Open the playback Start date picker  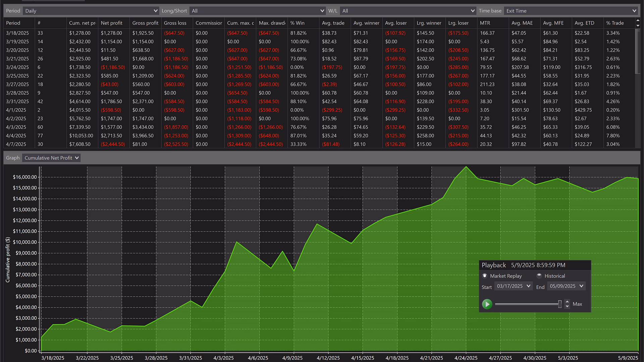tap(513, 286)
